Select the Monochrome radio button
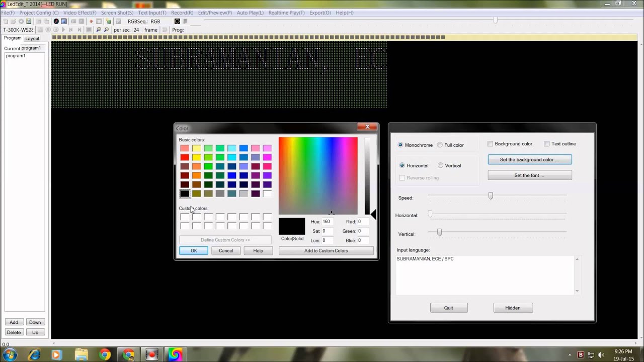644x362 pixels. (400, 145)
